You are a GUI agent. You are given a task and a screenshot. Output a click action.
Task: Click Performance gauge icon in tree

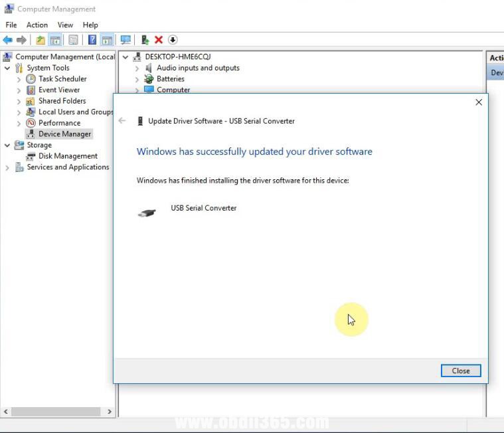point(31,123)
